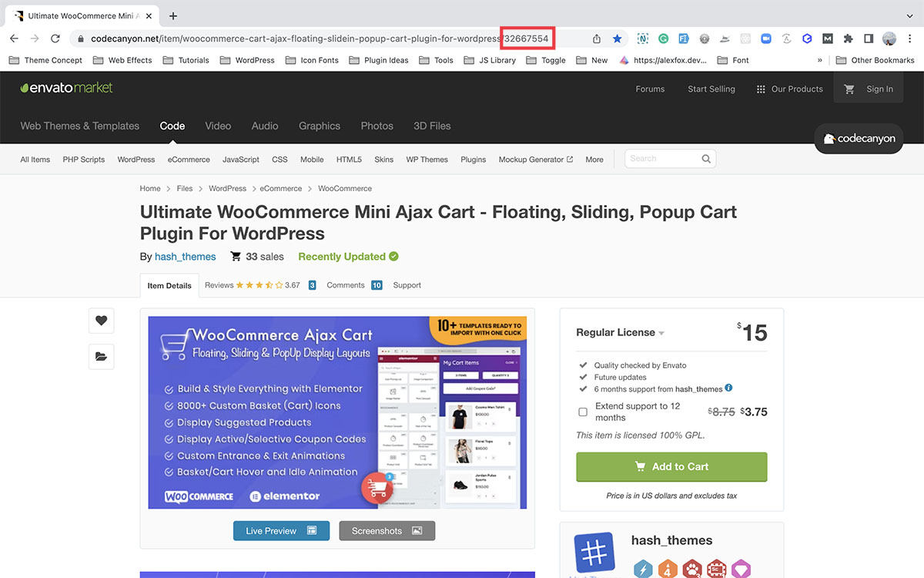The height and width of the screenshot is (578, 924).
Task: Click the Envato Market logo
Action: (x=67, y=88)
